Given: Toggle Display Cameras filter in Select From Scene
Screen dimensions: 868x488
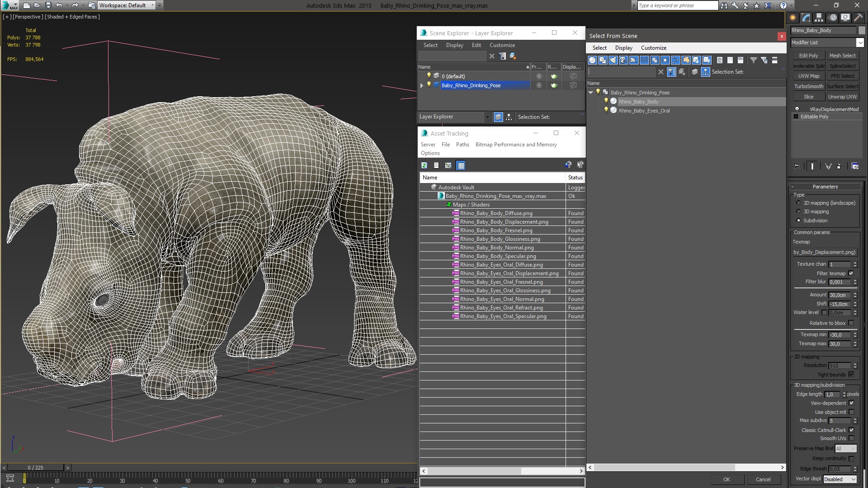Looking at the screenshot, I should (x=623, y=60).
